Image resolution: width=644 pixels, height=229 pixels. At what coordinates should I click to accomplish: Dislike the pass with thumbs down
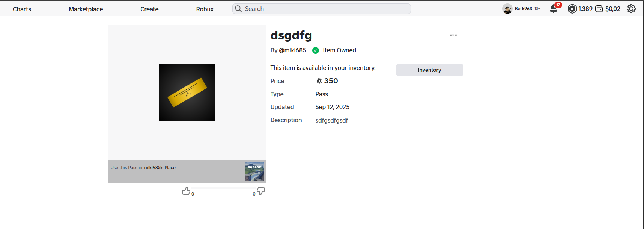pos(261,191)
